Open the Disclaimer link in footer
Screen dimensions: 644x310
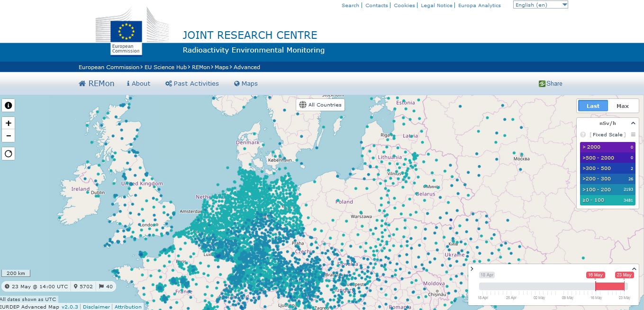[97, 307]
